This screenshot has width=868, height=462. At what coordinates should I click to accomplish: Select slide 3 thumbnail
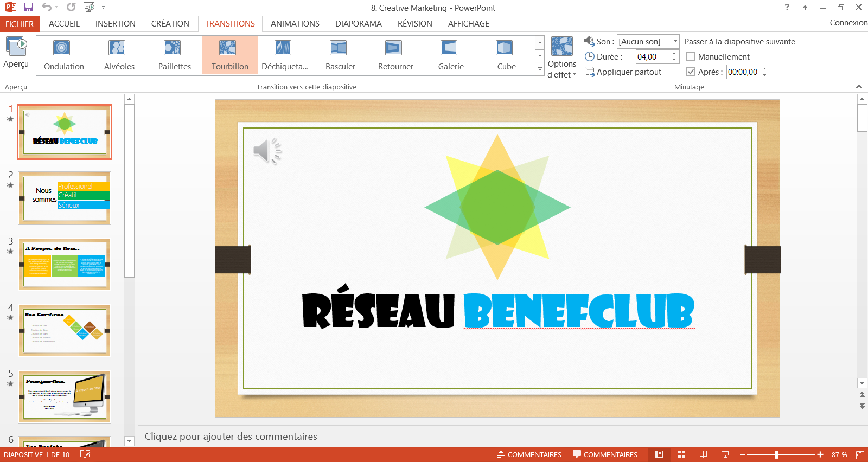click(65, 264)
